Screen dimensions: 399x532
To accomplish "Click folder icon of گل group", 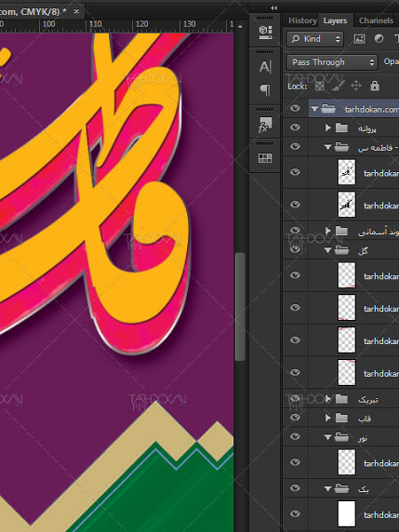I will (x=341, y=250).
